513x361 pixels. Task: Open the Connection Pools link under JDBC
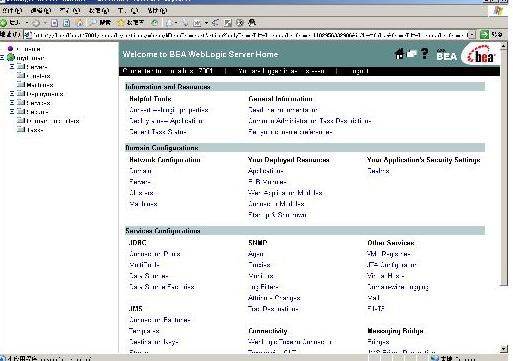[x=155, y=254]
